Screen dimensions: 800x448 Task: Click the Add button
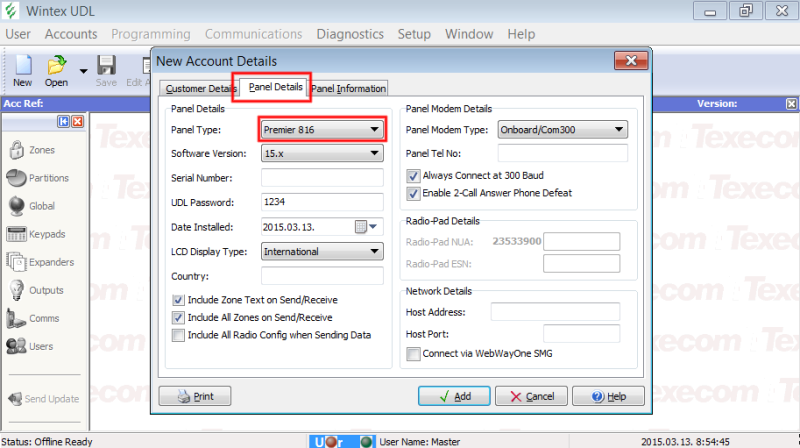(453, 396)
